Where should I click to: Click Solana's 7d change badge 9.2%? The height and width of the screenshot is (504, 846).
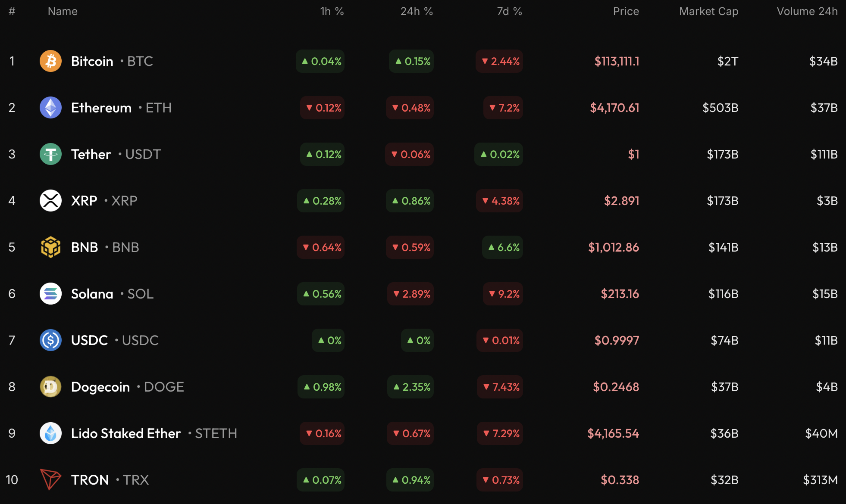503,294
